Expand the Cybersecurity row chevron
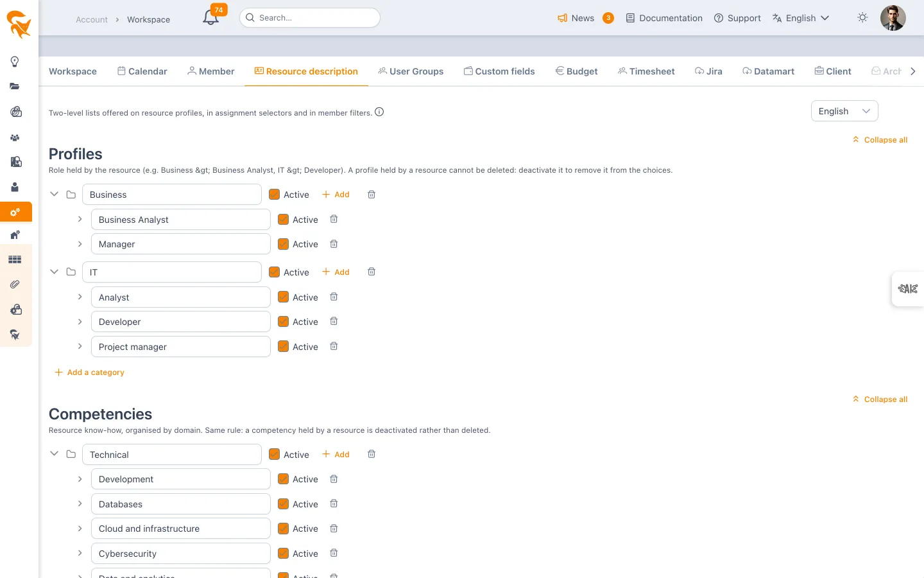 [80, 553]
